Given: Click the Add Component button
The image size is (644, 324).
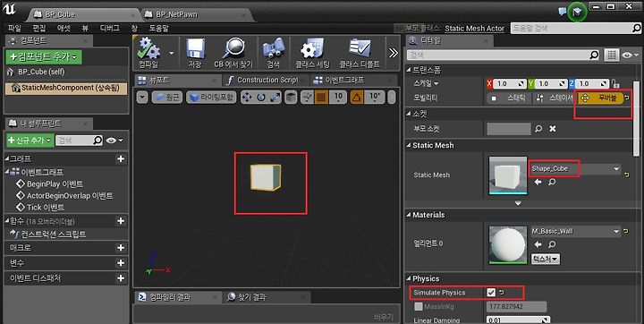Looking at the screenshot, I should point(44,56).
